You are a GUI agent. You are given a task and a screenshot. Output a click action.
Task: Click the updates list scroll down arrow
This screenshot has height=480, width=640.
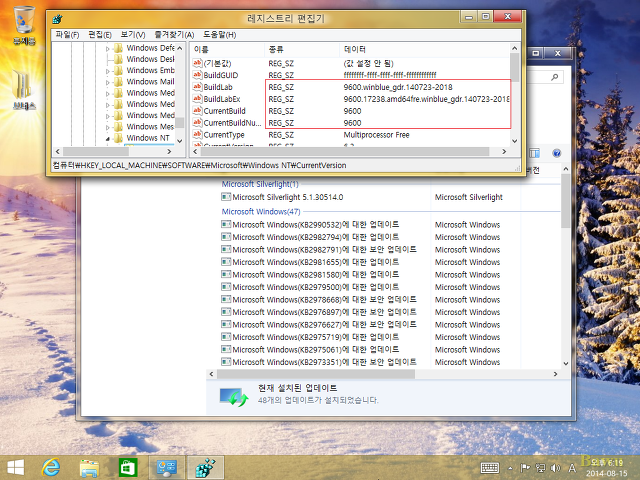(x=566, y=363)
